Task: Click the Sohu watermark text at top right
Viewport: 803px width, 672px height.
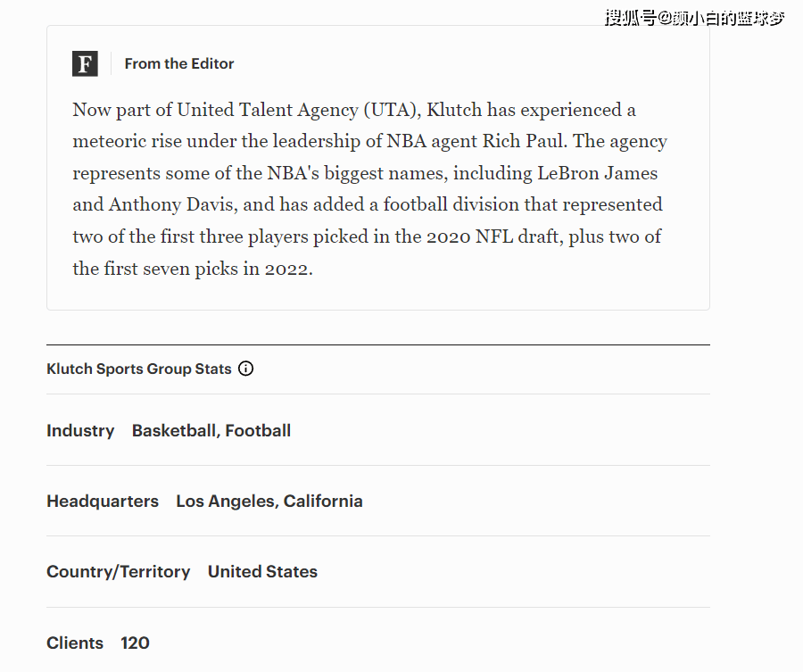Action: [694, 19]
